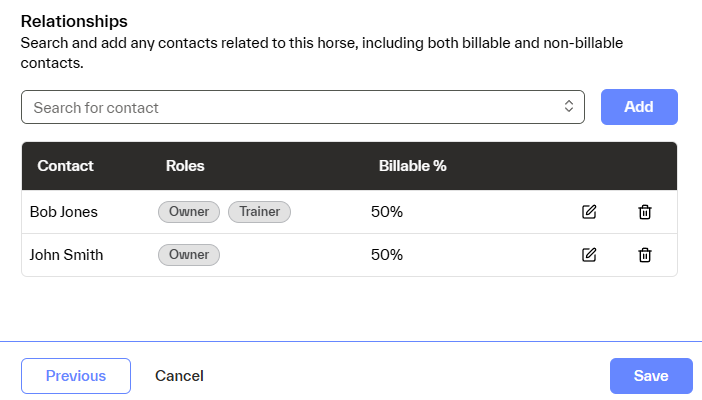Focus the Search for contact field
Image resolution: width=702 pixels, height=400 pixels.
pos(290,107)
